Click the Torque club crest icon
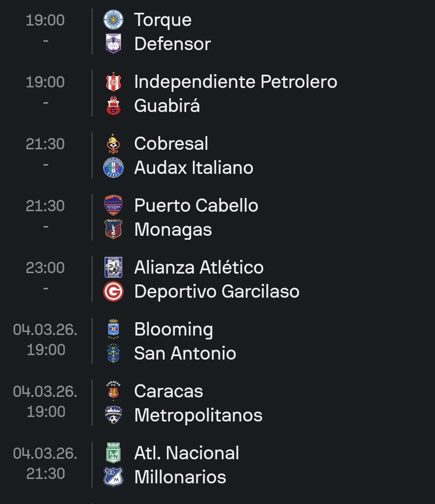 113,20
